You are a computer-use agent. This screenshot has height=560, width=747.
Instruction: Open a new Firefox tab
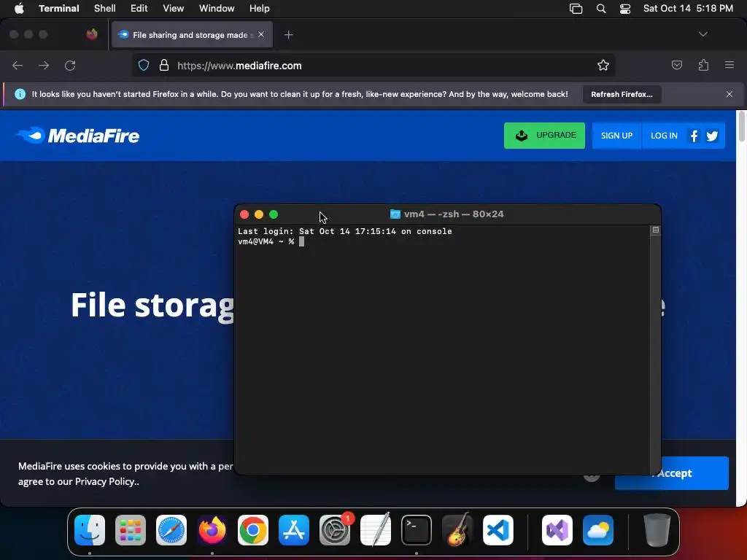(x=289, y=35)
